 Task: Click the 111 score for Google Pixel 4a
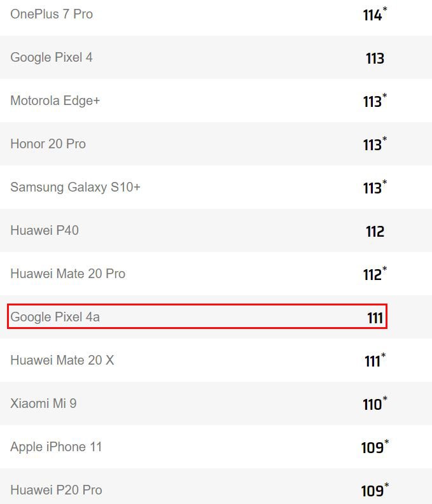tap(375, 318)
